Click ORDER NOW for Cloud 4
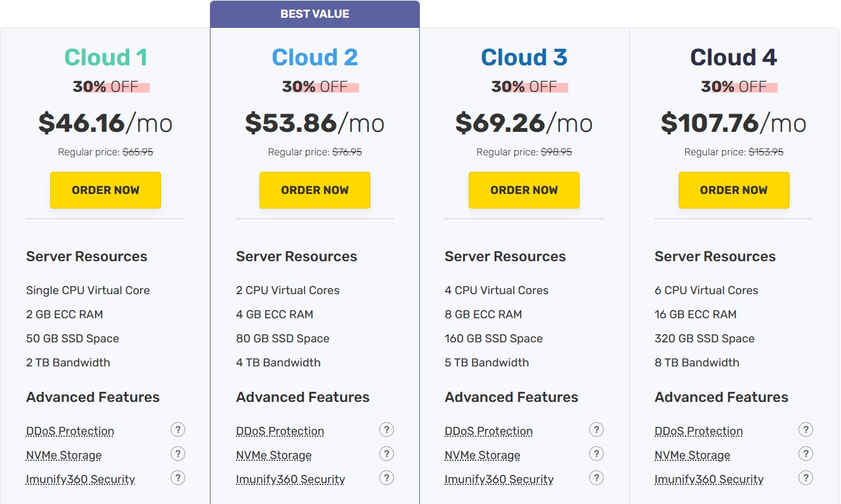 point(734,190)
